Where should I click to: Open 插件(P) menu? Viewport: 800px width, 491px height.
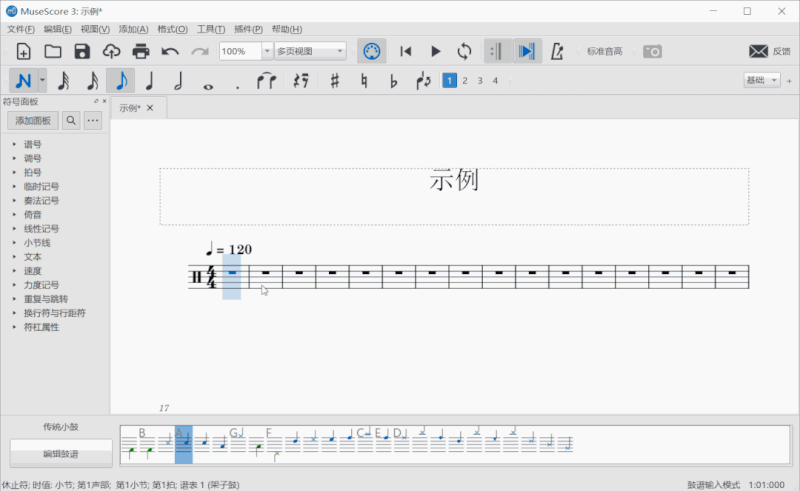point(248,29)
